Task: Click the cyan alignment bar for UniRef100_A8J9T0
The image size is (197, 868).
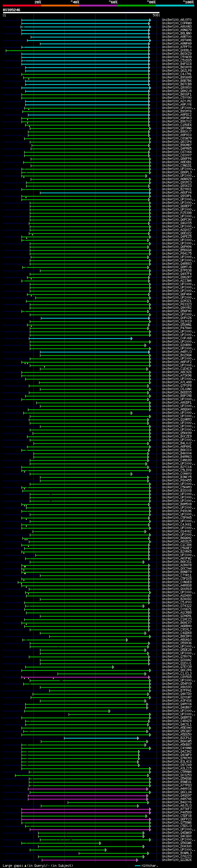Action: [86, 20]
